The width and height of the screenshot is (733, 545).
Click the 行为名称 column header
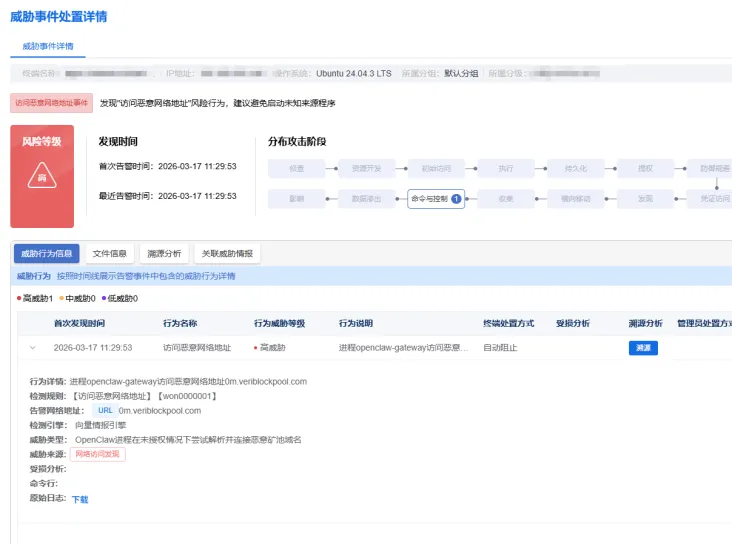(180, 323)
